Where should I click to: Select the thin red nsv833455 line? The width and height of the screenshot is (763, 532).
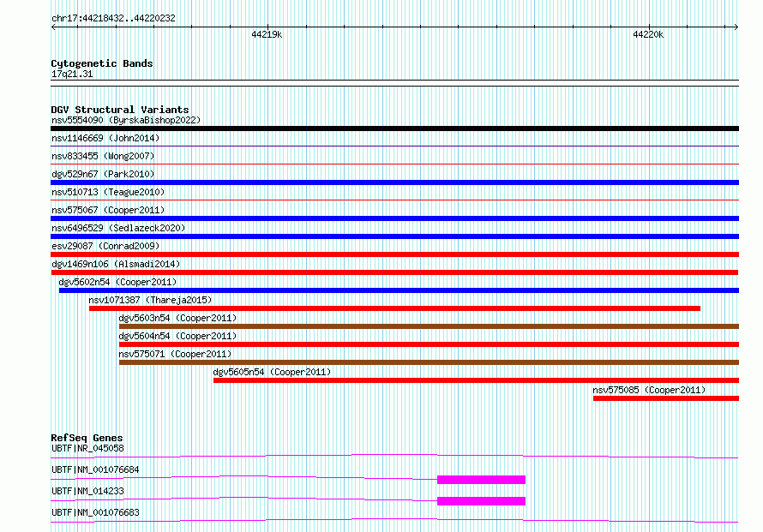coord(394,164)
